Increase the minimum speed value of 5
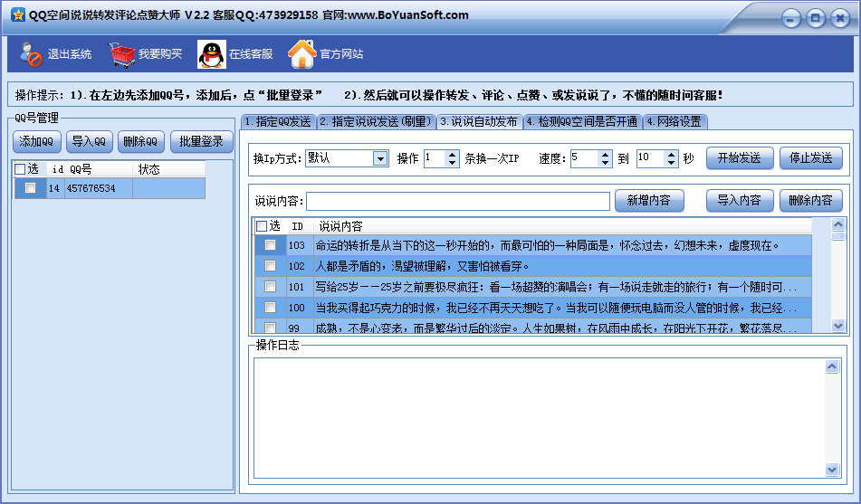Viewport: 861px width, 504px height. pyautogui.click(x=605, y=155)
